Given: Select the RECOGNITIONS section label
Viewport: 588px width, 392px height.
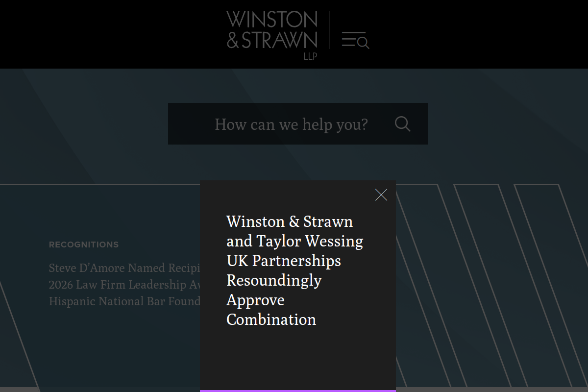Looking at the screenshot, I should (x=83, y=244).
